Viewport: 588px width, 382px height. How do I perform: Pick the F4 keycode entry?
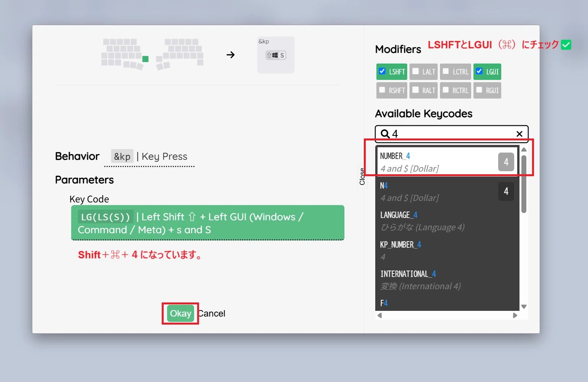(x=447, y=303)
